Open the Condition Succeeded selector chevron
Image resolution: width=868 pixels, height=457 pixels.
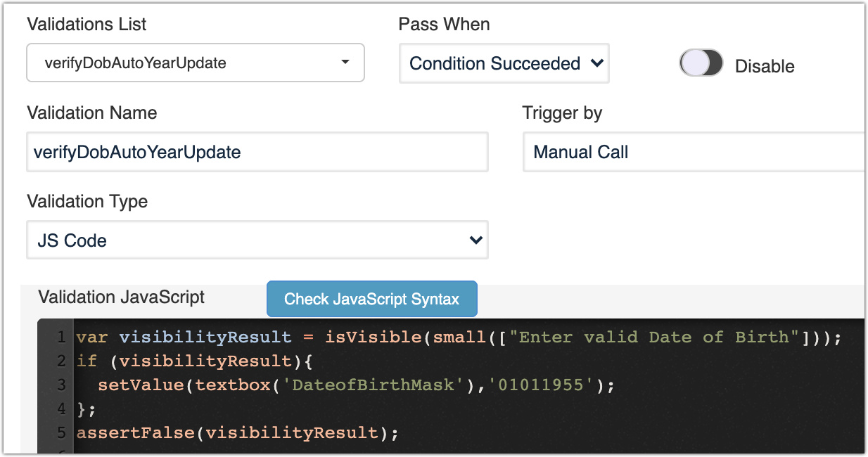point(597,63)
